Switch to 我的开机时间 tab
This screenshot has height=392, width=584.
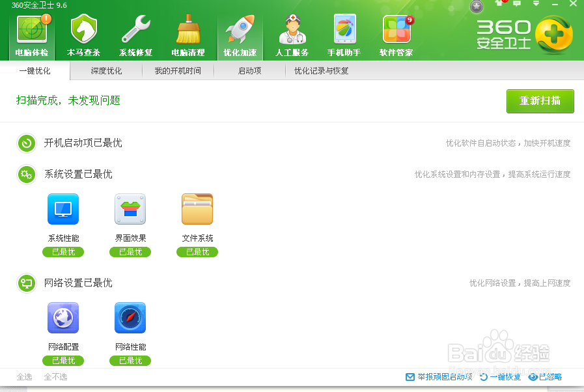click(x=178, y=70)
